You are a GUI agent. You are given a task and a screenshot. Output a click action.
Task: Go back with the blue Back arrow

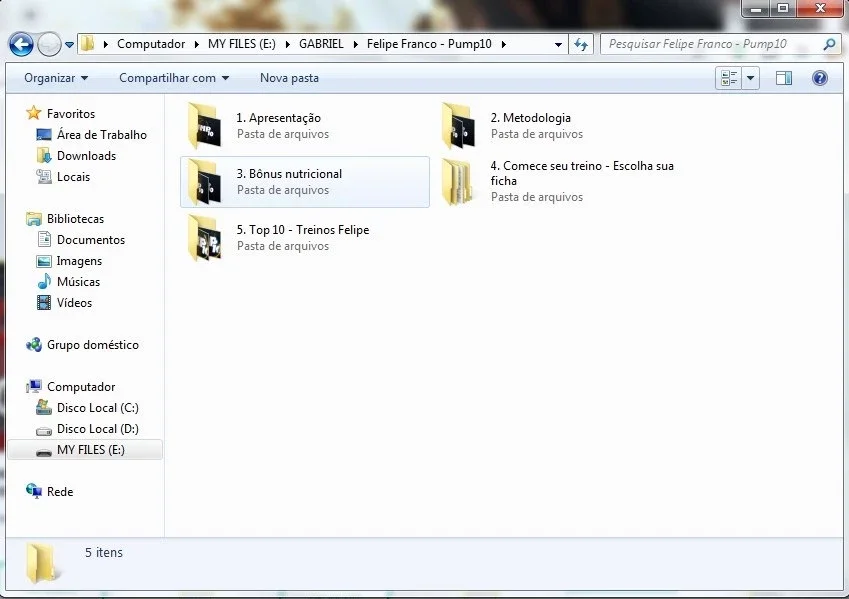(x=21, y=44)
